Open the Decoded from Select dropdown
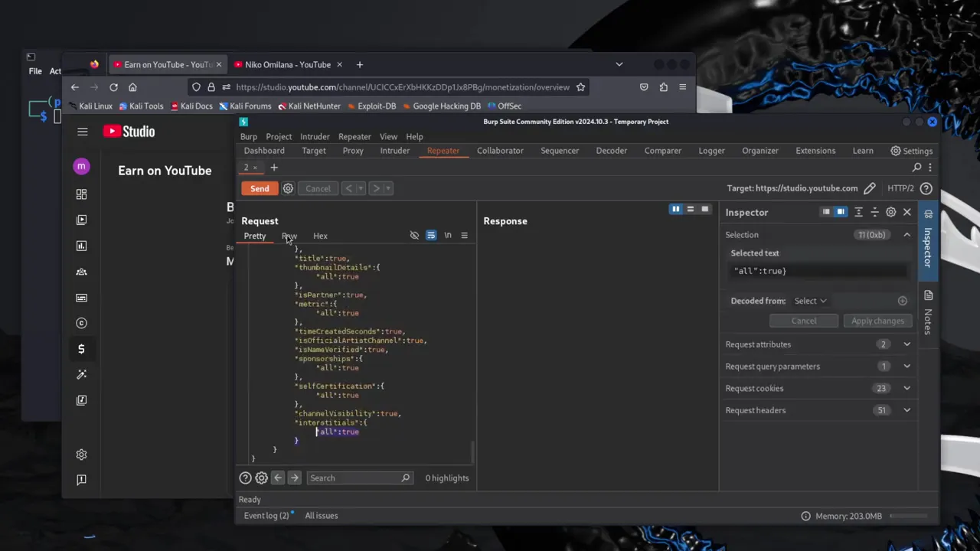The height and width of the screenshot is (551, 980). pyautogui.click(x=810, y=301)
